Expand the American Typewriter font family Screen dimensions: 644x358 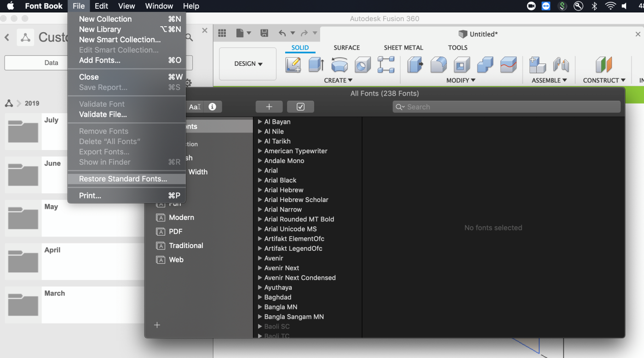pyautogui.click(x=260, y=151)
